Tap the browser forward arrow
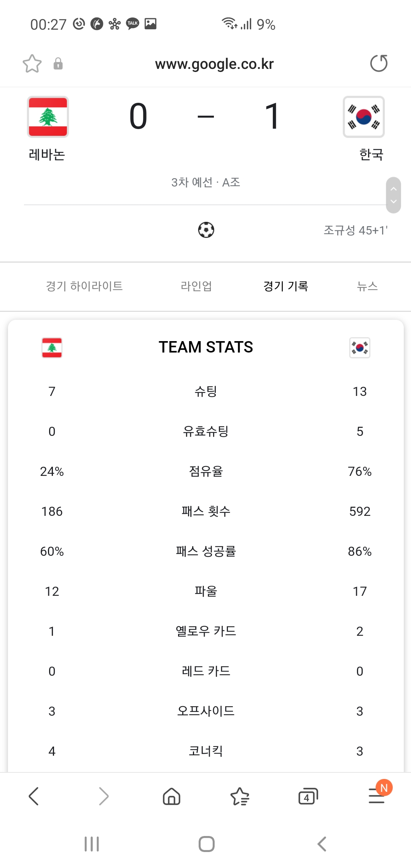This screenshot has height=868, width=411. [x=103, y=796]
